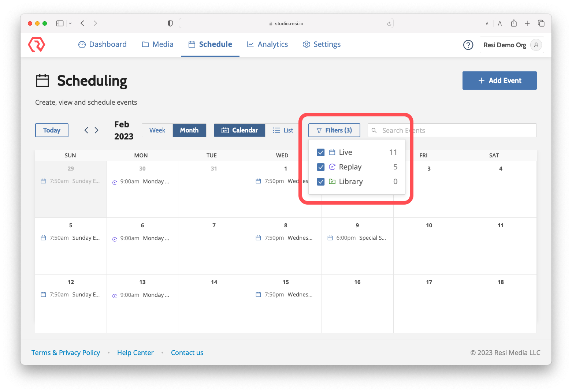Show the Safari tab overview icon
The height and width of the screenshot is (392, 572).
click(x=541, y=23)
